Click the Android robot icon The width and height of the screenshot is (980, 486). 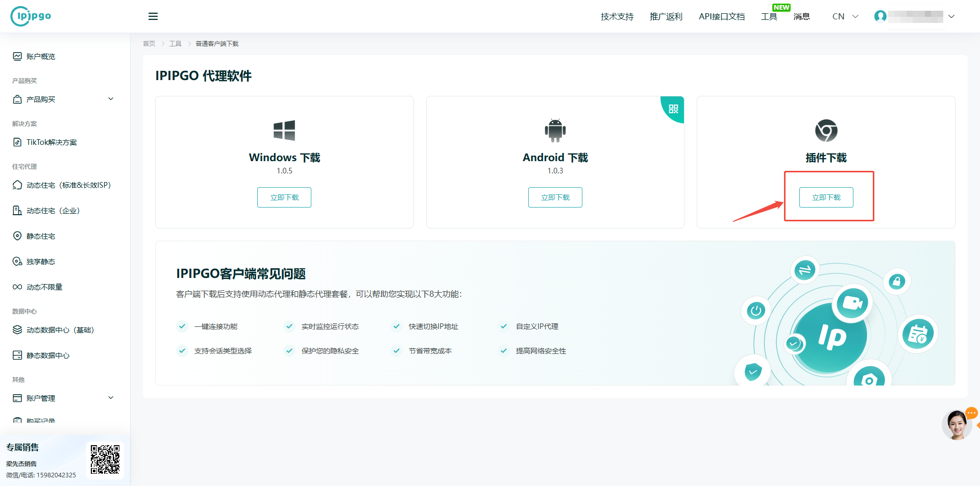pyautogui.click(x=555, y=130)
